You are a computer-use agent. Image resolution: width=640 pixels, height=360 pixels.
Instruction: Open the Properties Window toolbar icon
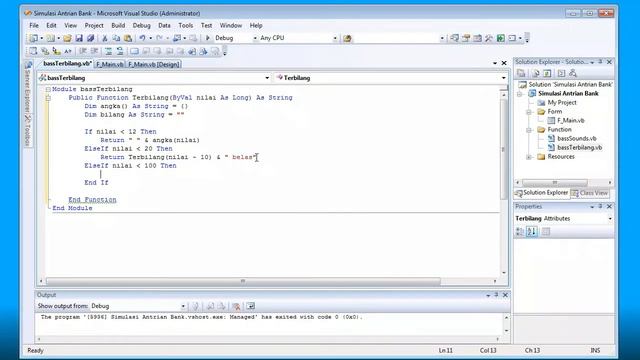pos(466,38)
